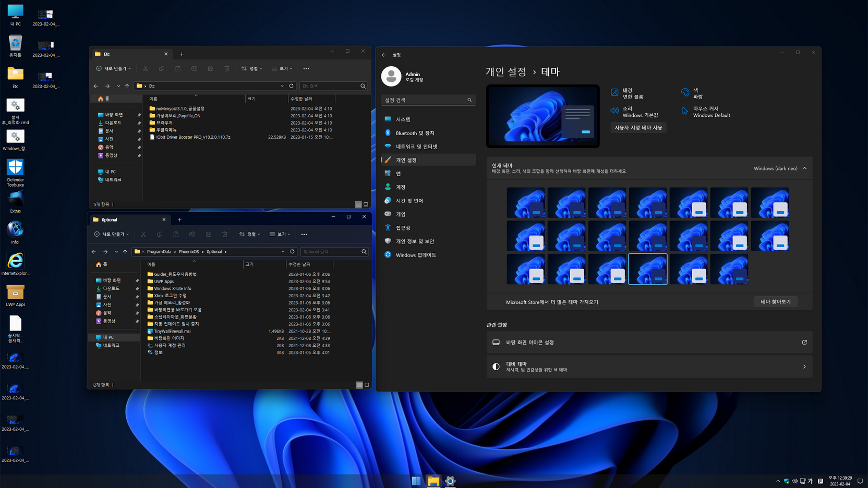Click Share icon in Optional window toolbar
This screenshot has height=488, width=868.
tap(208, 234)
